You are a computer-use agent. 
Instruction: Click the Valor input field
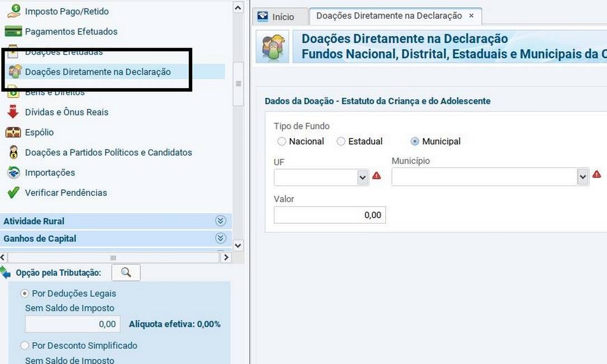click(330, 215)
